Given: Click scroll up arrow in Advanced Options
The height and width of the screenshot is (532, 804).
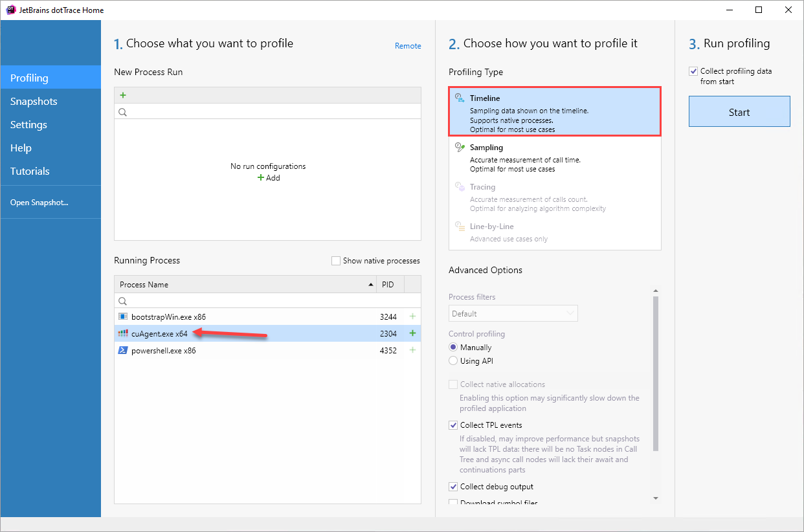Looking at the screenshot, I should point(656,291).
